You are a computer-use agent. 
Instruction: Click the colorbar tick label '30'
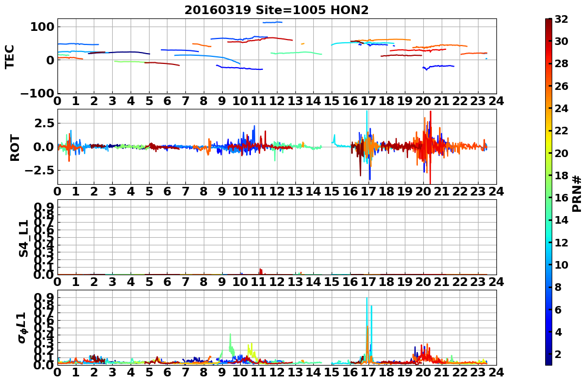coord(561,41)
